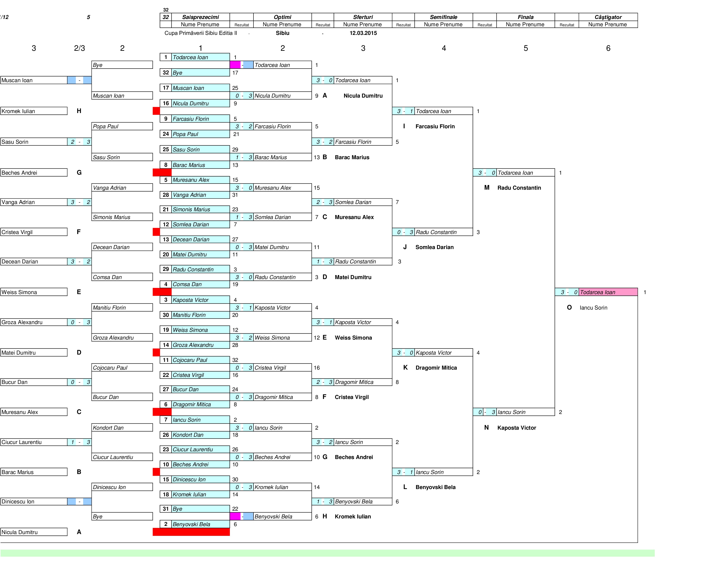Select bold Somlea Darian beside letter J
Image resolution: width=728 pixels, height=563 pixels.
(x=434, y=247)
